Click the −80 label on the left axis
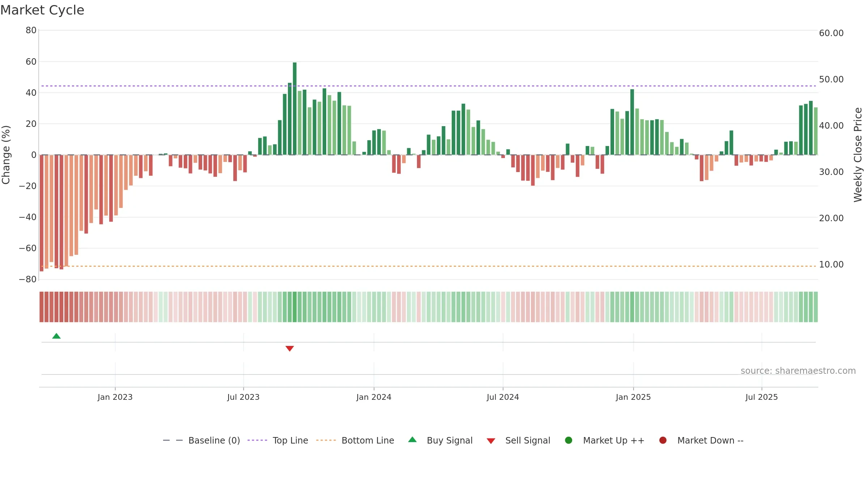Viewport: 868px width, 488px height. pyautogui.click(x=28, y=279)
